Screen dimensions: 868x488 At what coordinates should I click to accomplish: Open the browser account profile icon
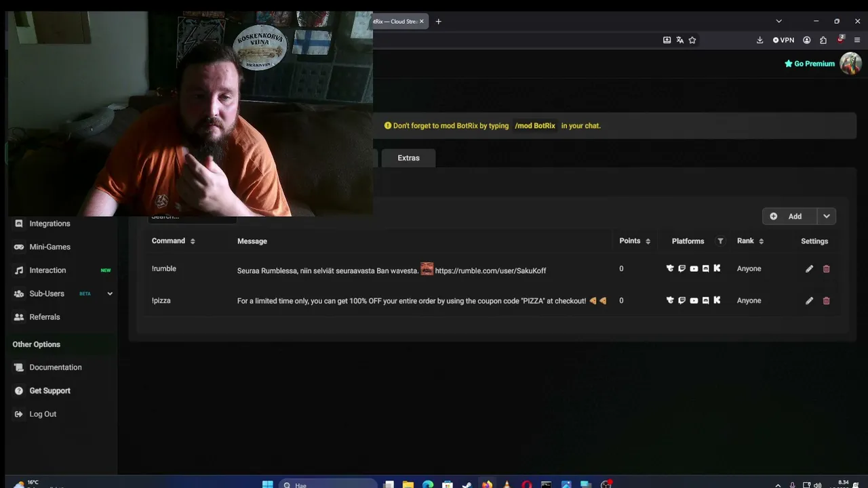(x=807, y=40)
